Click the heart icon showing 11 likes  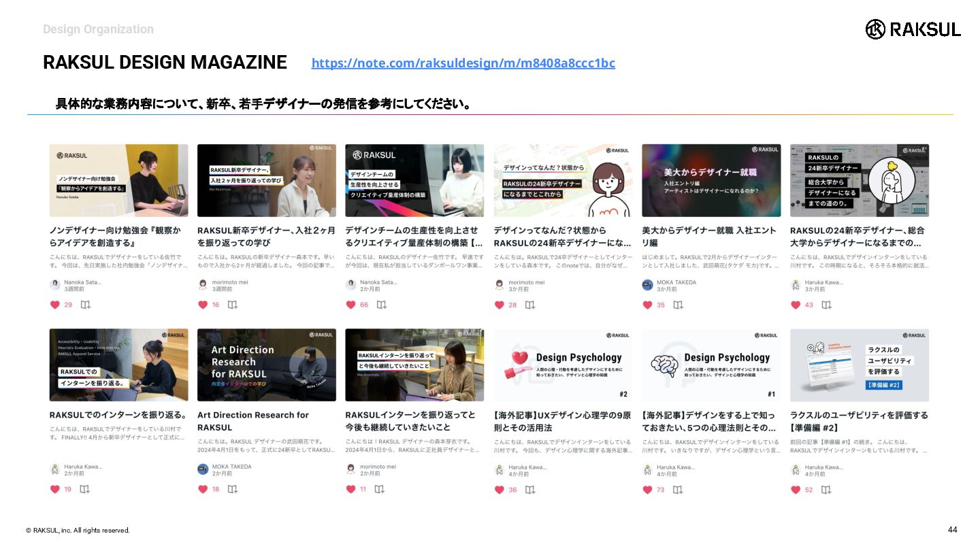coord(351,489)
